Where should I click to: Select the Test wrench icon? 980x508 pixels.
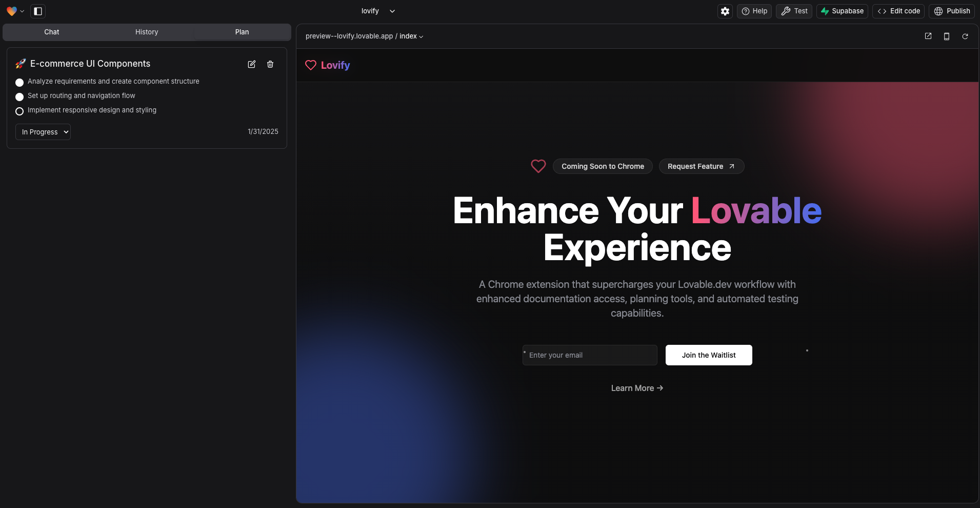coord(794,11)
